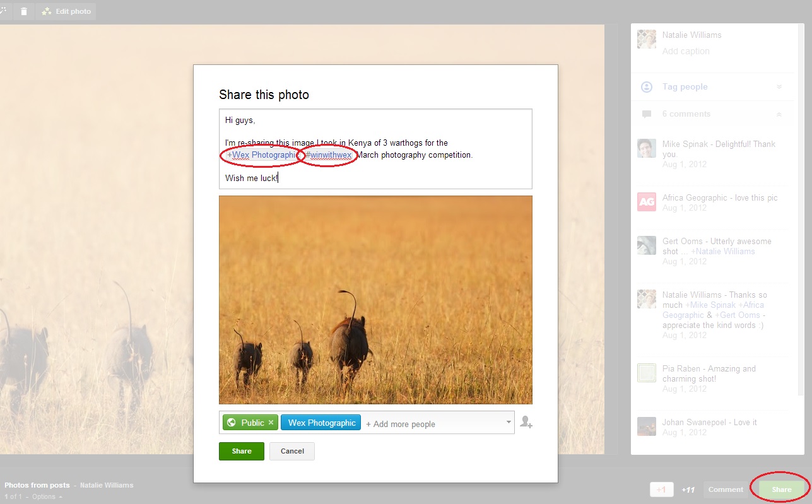Image resolution: width=812 pixels, height=504 pixels.
Task: Click Johan Swanepoel's avatar in comments
Action: point(647,426)
